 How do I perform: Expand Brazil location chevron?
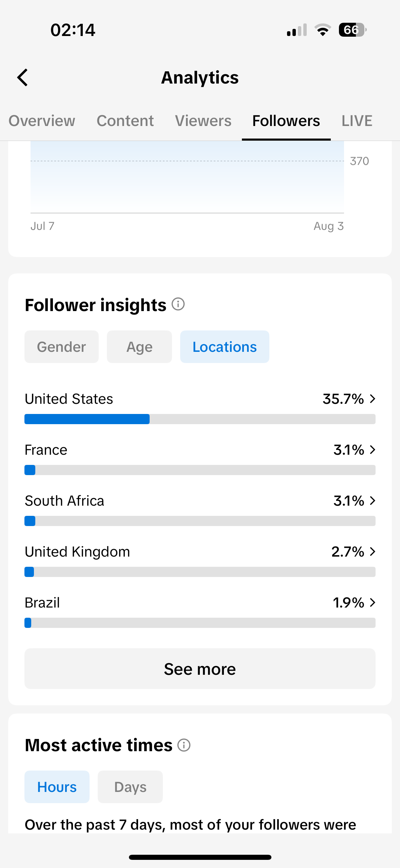click(373, 602)
